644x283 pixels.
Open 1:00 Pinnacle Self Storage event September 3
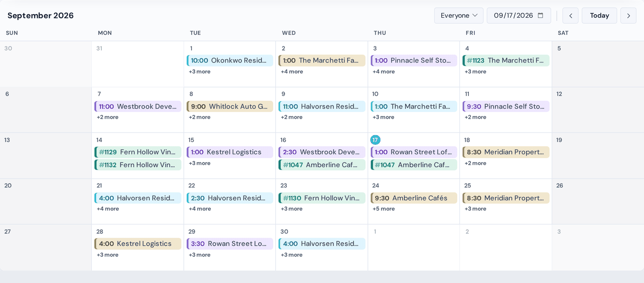pos(414,60)
